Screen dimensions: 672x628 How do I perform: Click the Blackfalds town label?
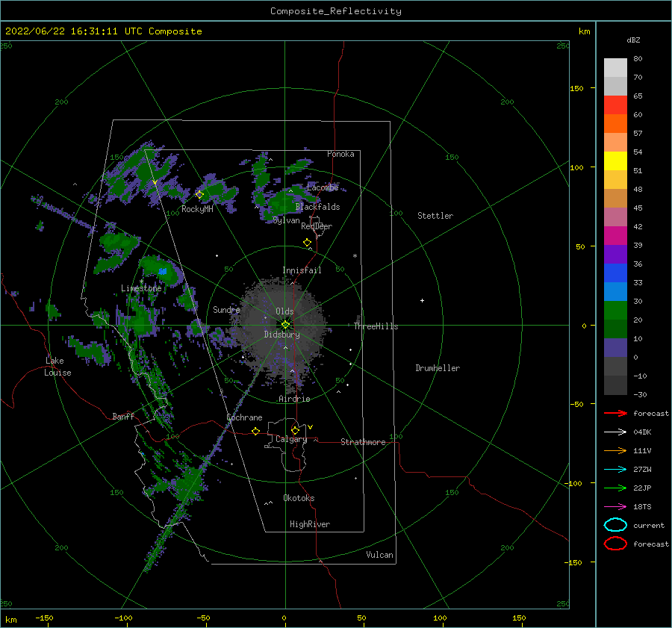point(317,207)
